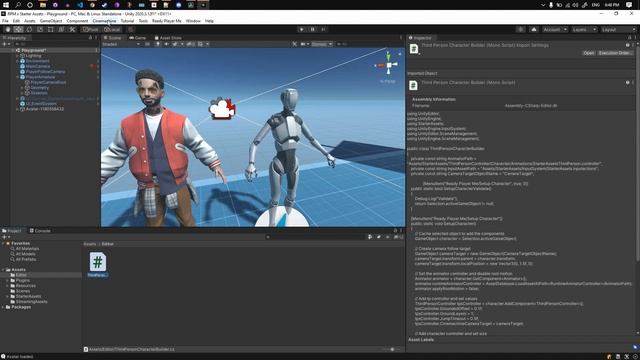Select the combined Transform tool
Viewport: 640px width, 360px height.
61,29
